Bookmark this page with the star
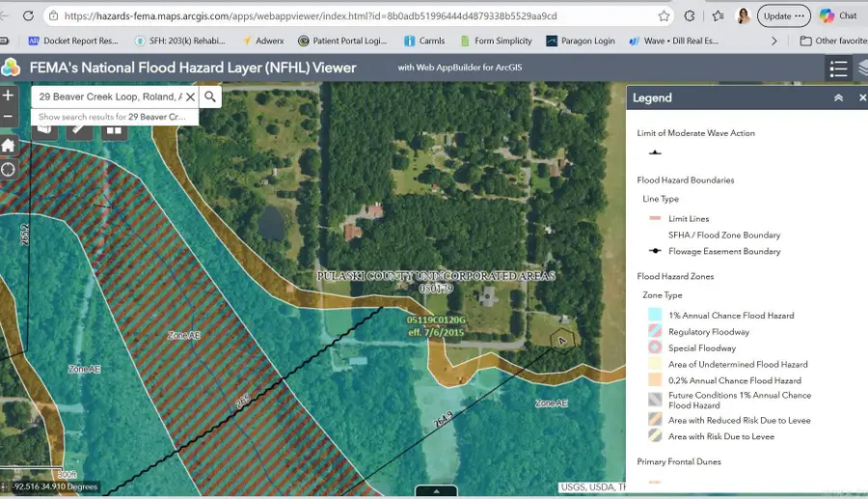Image resolution: width=868 pixels, height=499 pixels. point(664,16)
